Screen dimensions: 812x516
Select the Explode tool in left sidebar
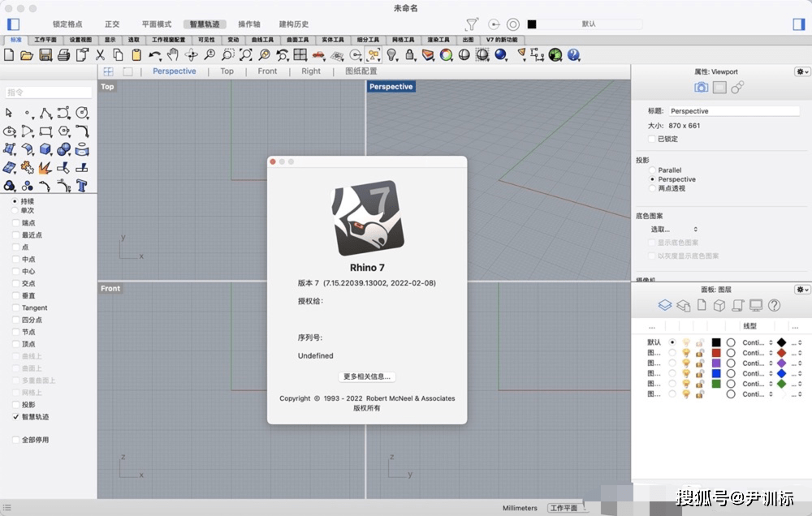(x=46, y=167)
